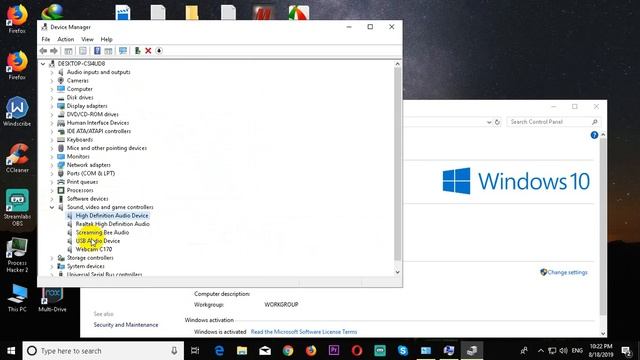Select the High Definition Audio Device entry
Viewport: 640px width, 360px height.
[x=112, y=216]
